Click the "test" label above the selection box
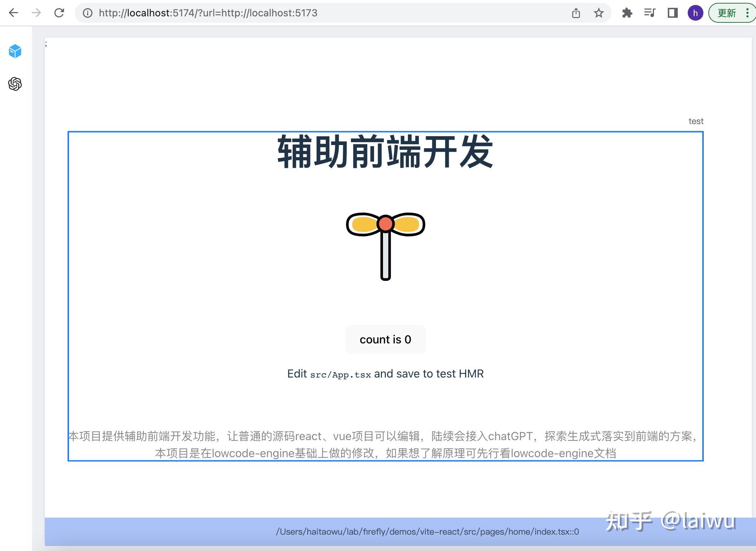The width and height of the screenshot is (756, 551). [696, 121]
